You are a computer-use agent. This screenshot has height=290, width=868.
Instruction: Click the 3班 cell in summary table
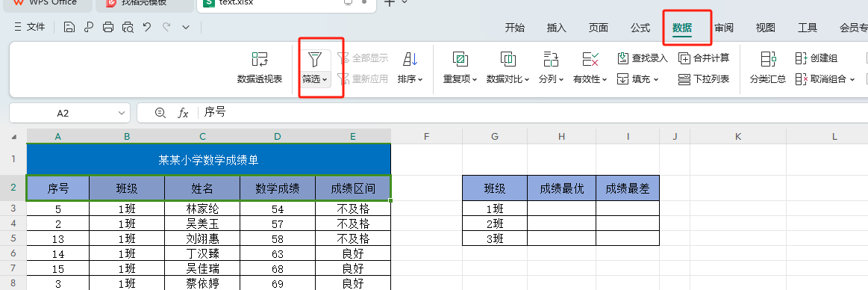click(495, 239)
